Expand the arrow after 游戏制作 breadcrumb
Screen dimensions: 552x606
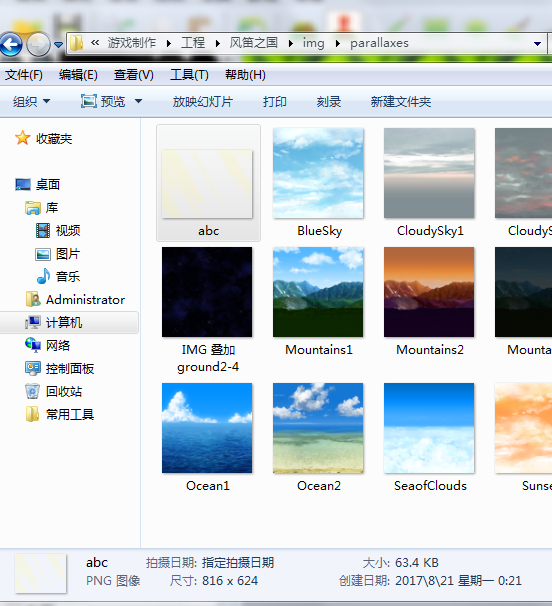tap(169, 44)
